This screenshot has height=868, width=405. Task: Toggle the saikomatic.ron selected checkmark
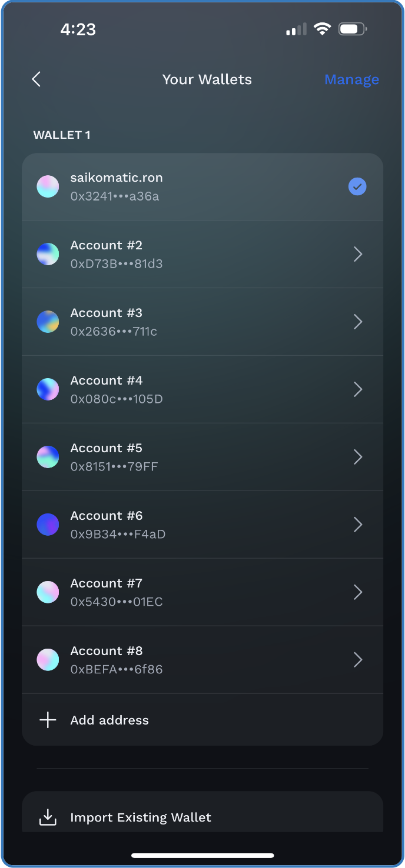click(x=357, y=186)
